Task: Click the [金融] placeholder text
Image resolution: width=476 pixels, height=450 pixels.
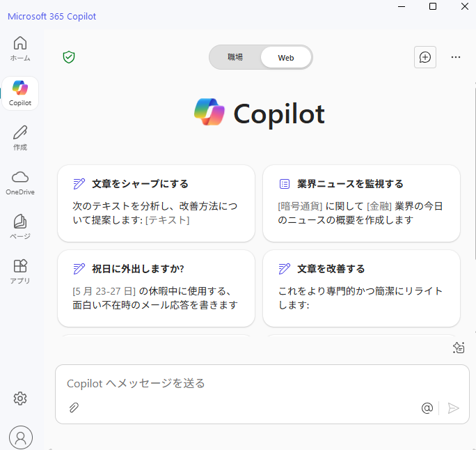Action: [x=379, y=206]
